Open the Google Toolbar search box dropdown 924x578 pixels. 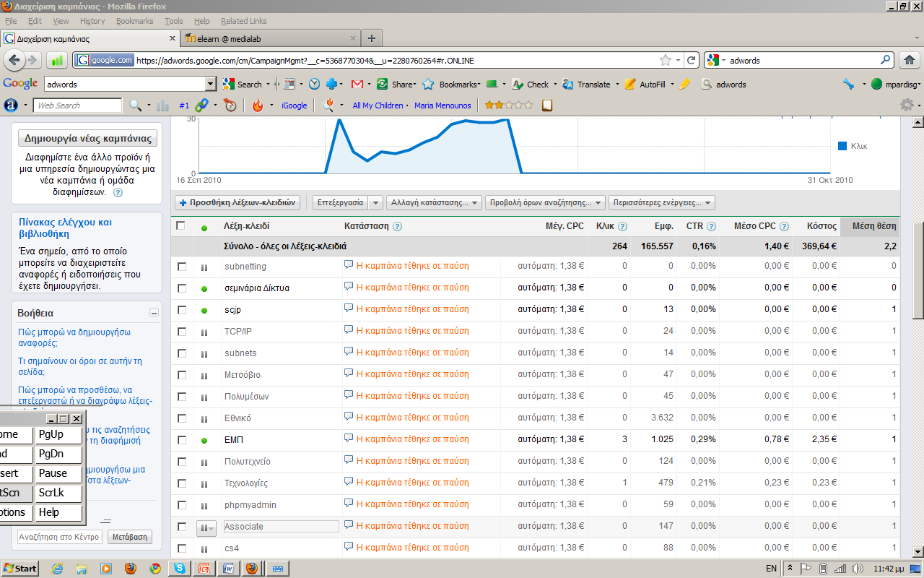(210, 84)
